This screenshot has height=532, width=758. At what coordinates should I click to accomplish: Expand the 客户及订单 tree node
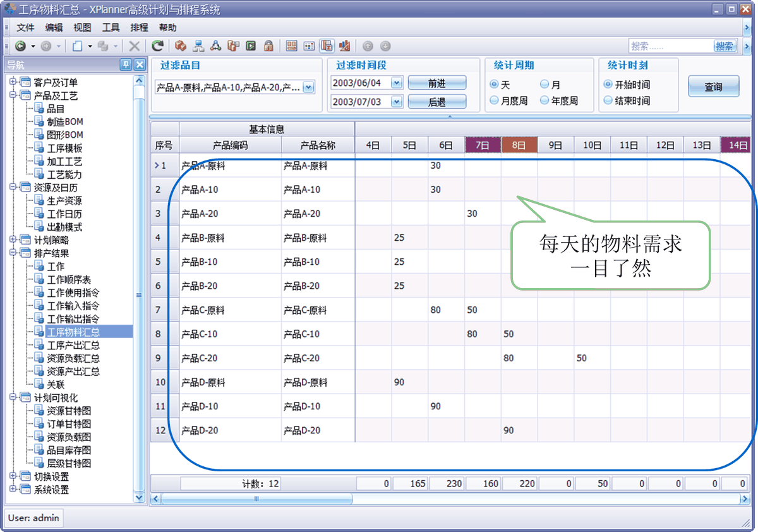(x=13, y=82)
